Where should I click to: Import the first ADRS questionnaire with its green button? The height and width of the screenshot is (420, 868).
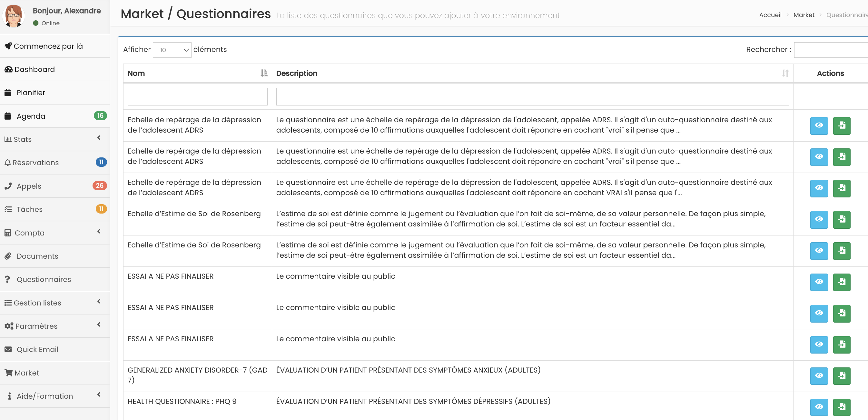coord(841,126)
